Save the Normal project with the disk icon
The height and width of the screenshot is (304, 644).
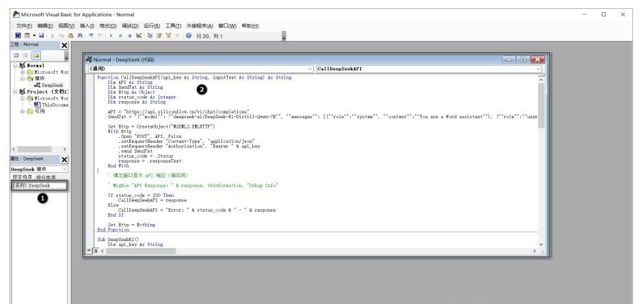click(x=41, y=36)
